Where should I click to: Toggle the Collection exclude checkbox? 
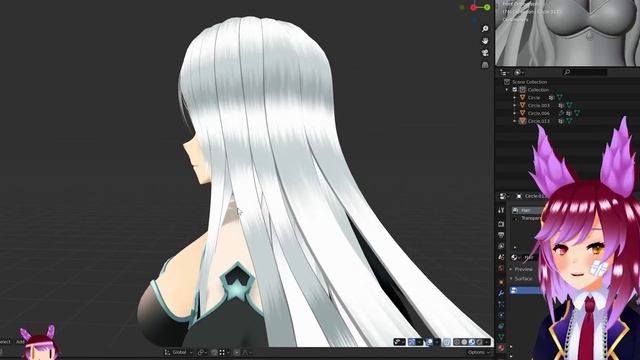[x=515, y=90]
